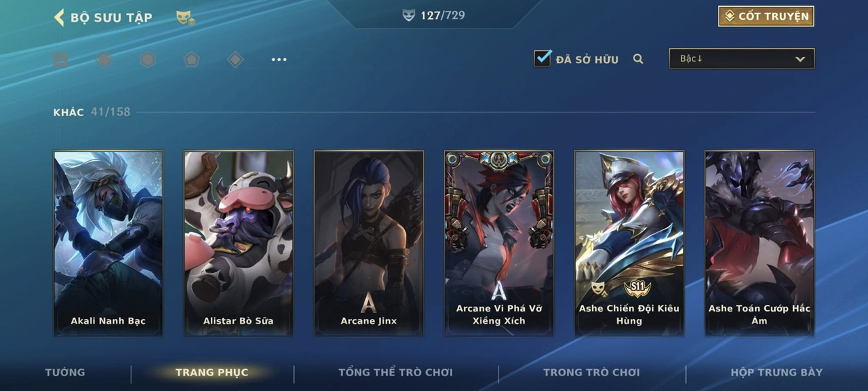
Task: Open the Hộp Trưng Bày tab
Action: (x=776, y=372)
